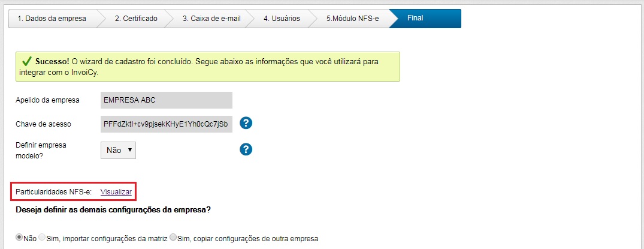Go to step '1. Dados da empresa'
This screenshot has width=644, height=249.
[x=52, y=18]
